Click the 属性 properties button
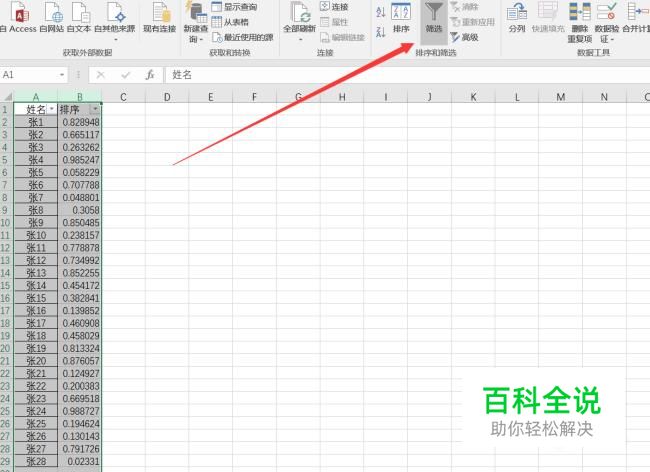 tap(334, 22)
